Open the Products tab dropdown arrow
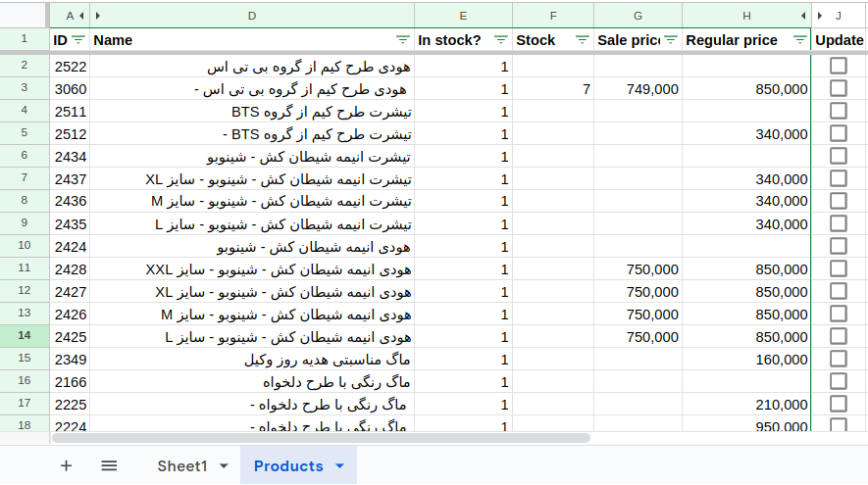This screenshot has width=868, height=485. 340,466
